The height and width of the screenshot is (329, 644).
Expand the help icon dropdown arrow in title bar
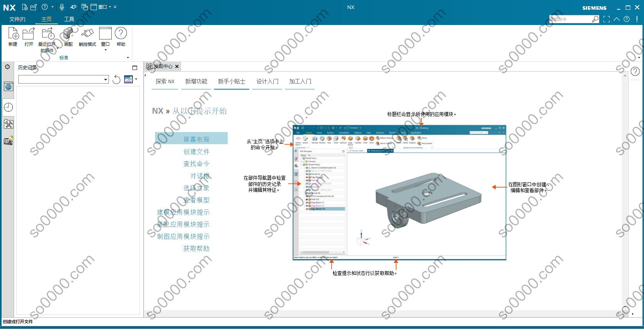click(52, 7)
